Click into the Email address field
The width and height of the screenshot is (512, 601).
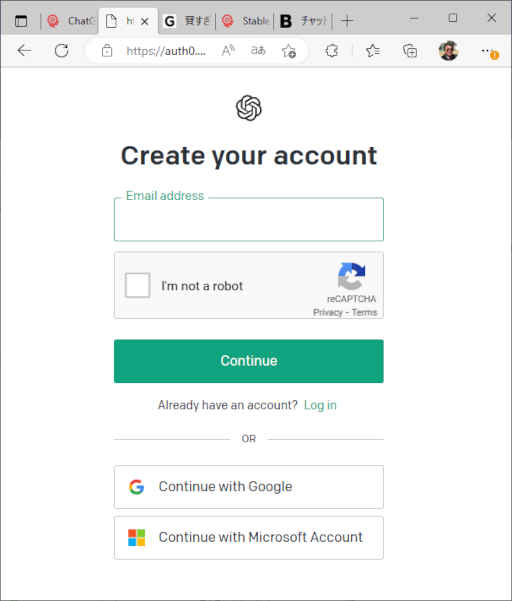[249, 219]
